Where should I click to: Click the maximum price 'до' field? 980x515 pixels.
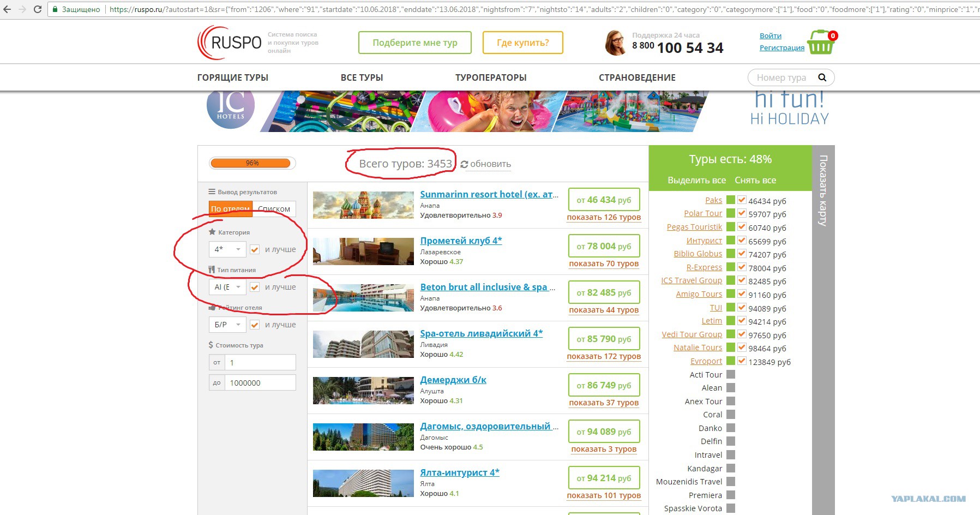(x=260, y=383)
